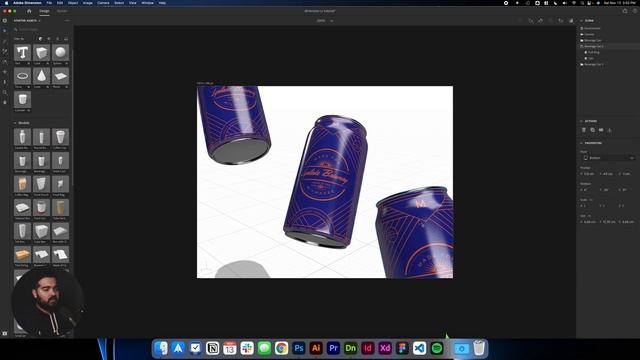Collapse the Actions panel

pos(581,121)
